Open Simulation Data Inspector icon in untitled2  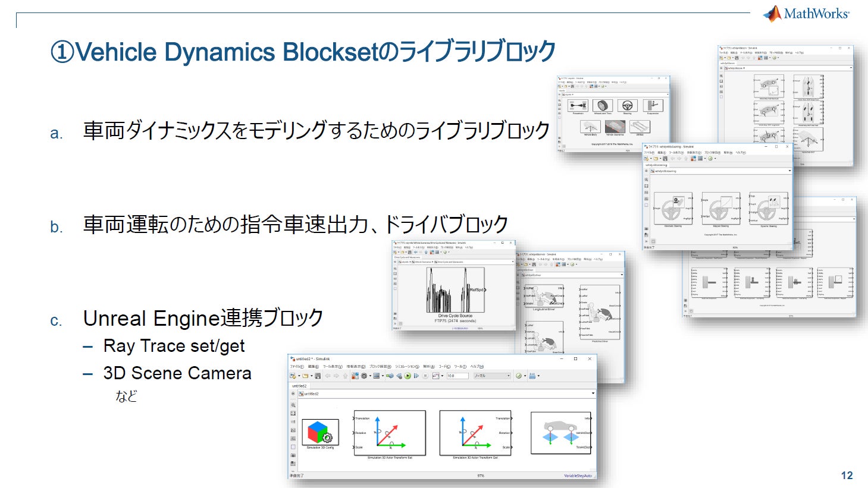click(435, 376)
